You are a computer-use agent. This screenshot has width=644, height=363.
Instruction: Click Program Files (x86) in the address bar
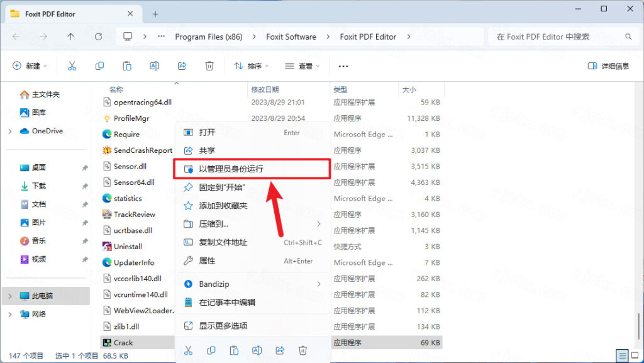[x=209, y=36]
